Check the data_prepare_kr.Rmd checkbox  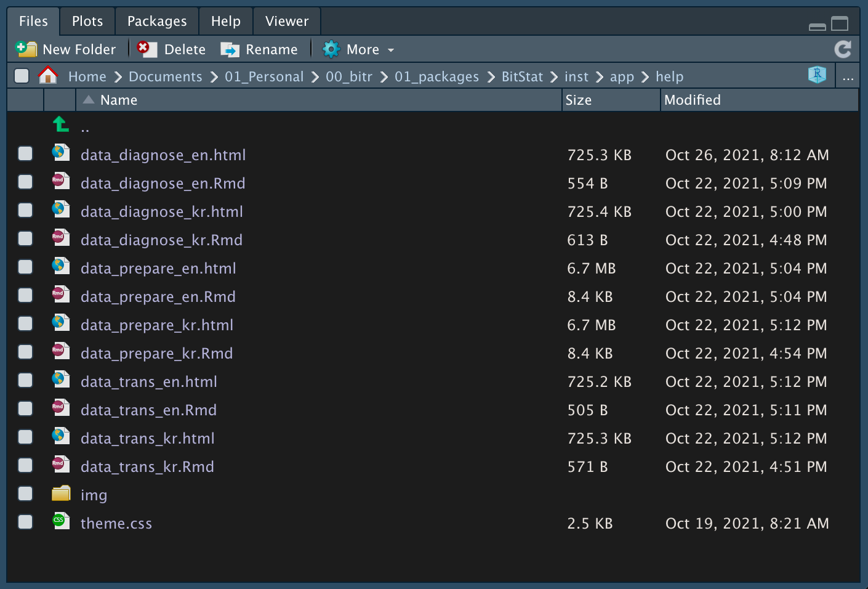pos(25,352)
